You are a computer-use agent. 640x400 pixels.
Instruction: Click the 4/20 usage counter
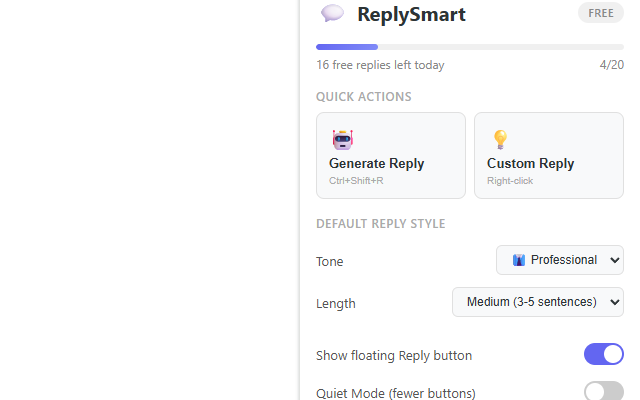pos(611,65)
